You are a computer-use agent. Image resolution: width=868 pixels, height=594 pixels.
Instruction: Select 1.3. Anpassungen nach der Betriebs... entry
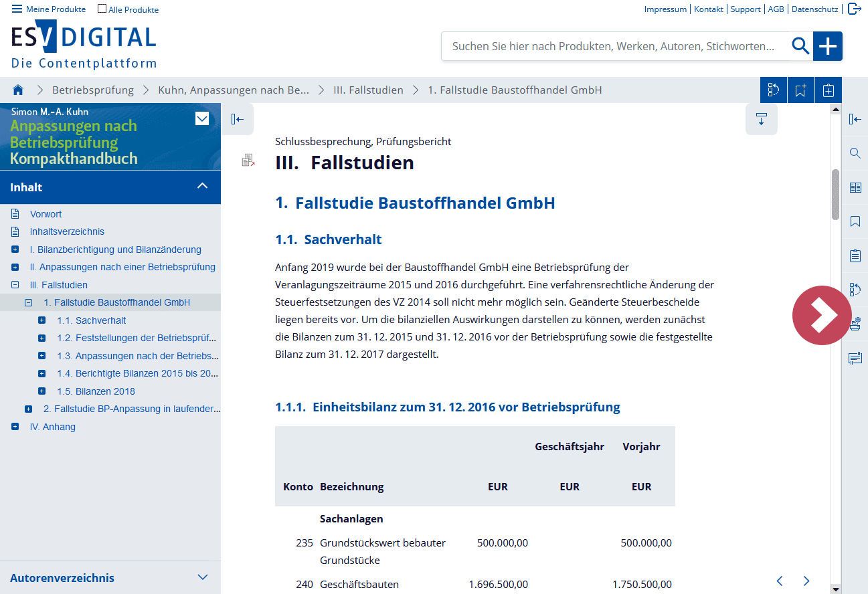138,356
